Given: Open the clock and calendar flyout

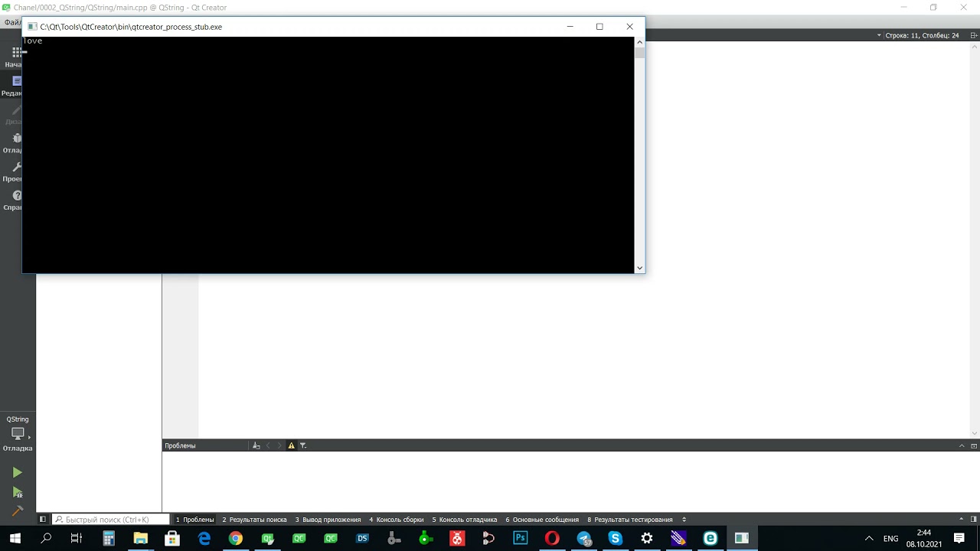Looking at the screenshot, I should (924, 539).
